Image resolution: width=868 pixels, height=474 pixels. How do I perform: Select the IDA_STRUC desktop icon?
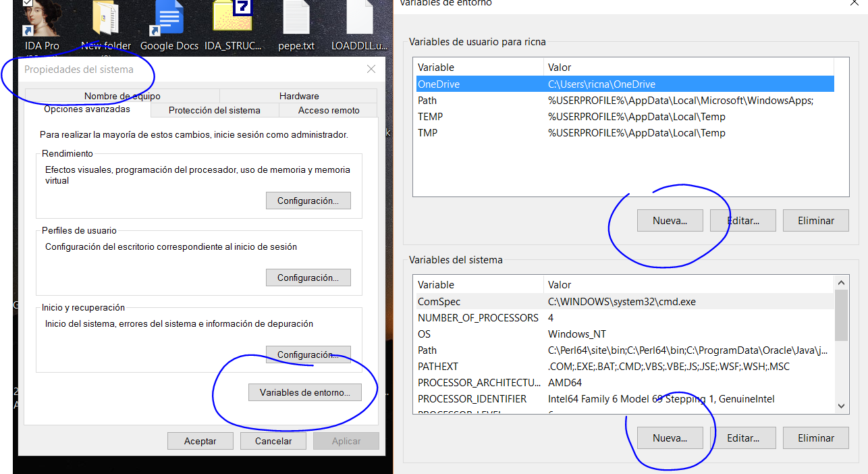pyautogui.click(x=232, y=20)
